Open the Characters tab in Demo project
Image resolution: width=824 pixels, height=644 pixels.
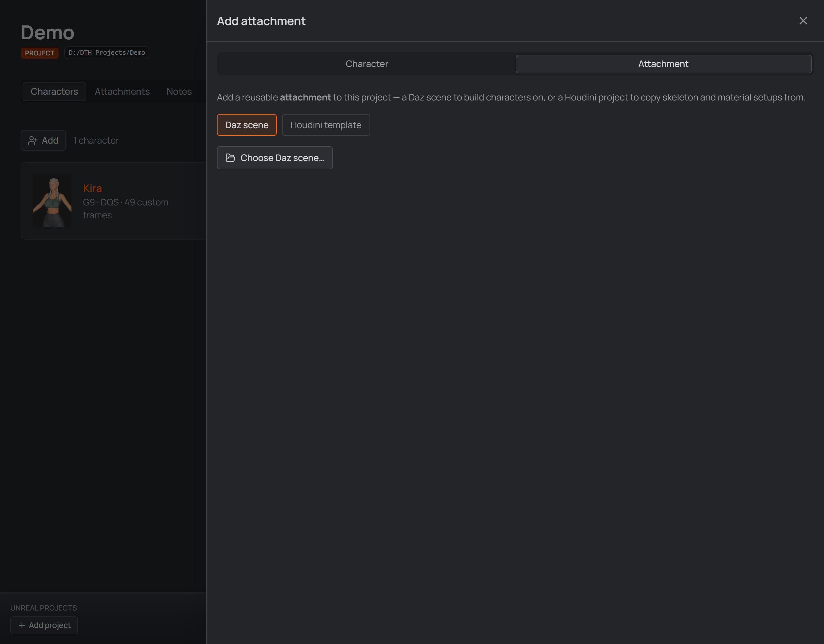tap(54, 92)
